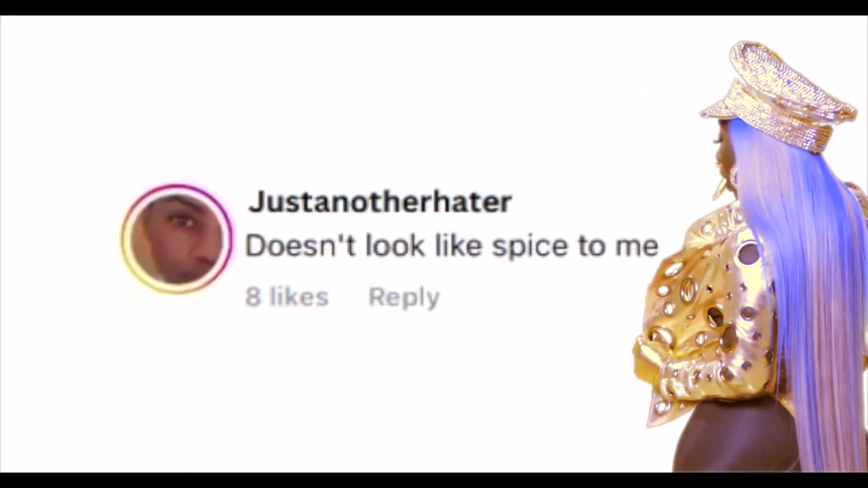Click the gradient story ring around avatar
Image resolution: width=868 pixels, height=488 pixels.
pos(176,239)
